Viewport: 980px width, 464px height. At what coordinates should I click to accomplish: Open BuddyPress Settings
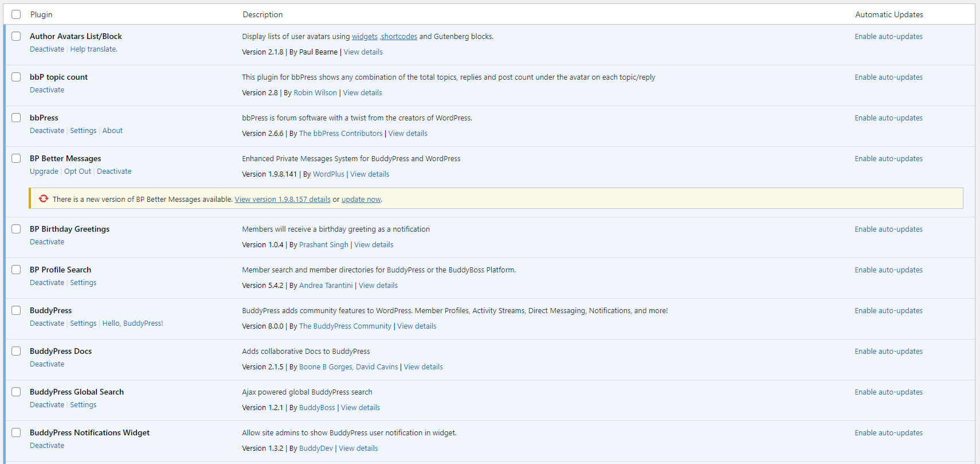click(83, 323)
